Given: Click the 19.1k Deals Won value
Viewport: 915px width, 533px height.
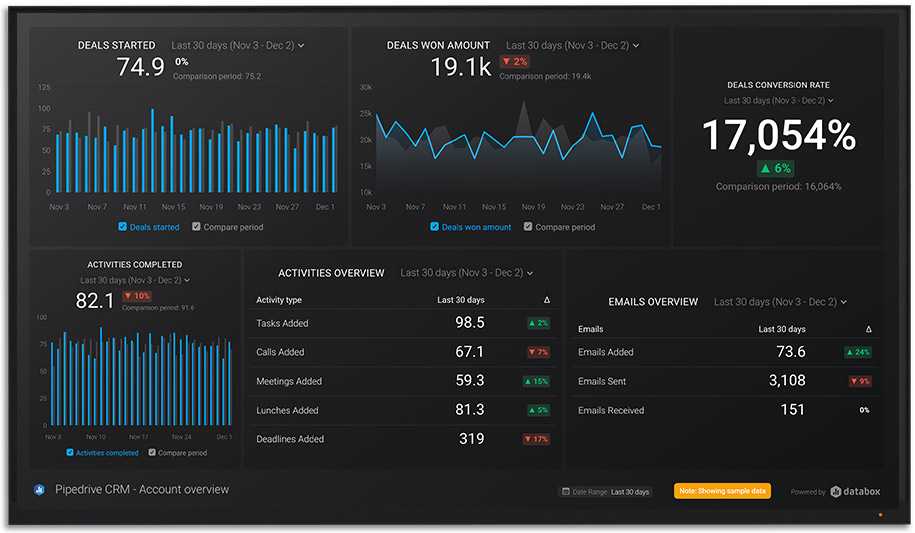Looking at the screenshot, I should (x=461, y=68).
